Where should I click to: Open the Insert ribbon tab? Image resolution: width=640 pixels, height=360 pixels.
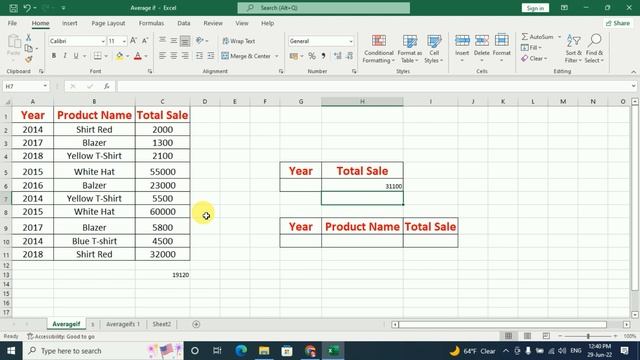coord(70,23)
